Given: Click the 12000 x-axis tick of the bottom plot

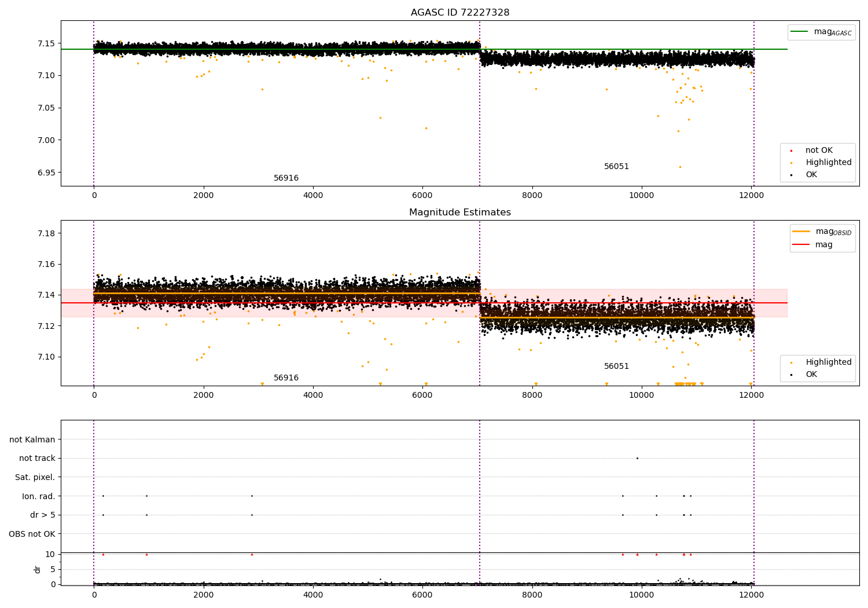Looking at the screenshot, I should pos(751,595).
